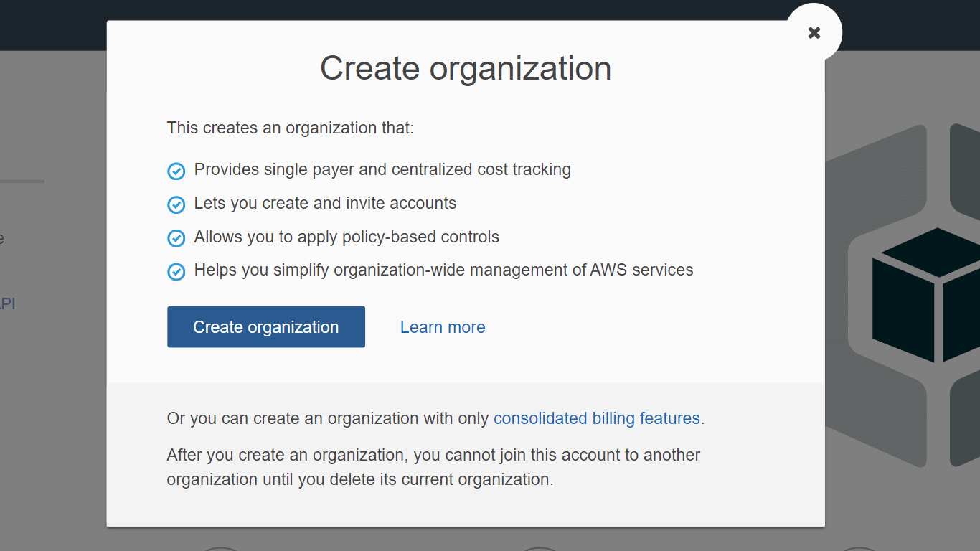Image resolution: width=980 pixels, height=551 pixels.
Task: Click the warning text about joining another organization
Action: coord(433,466)
